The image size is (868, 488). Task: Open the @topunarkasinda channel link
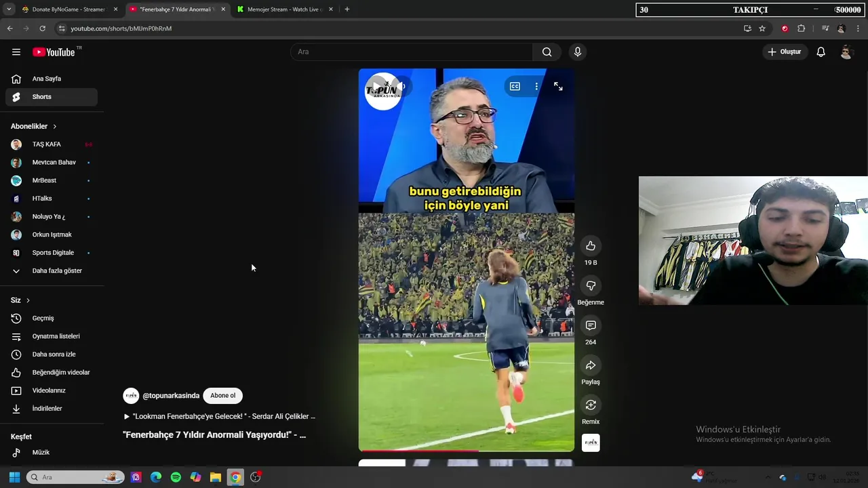pos(171,396)
